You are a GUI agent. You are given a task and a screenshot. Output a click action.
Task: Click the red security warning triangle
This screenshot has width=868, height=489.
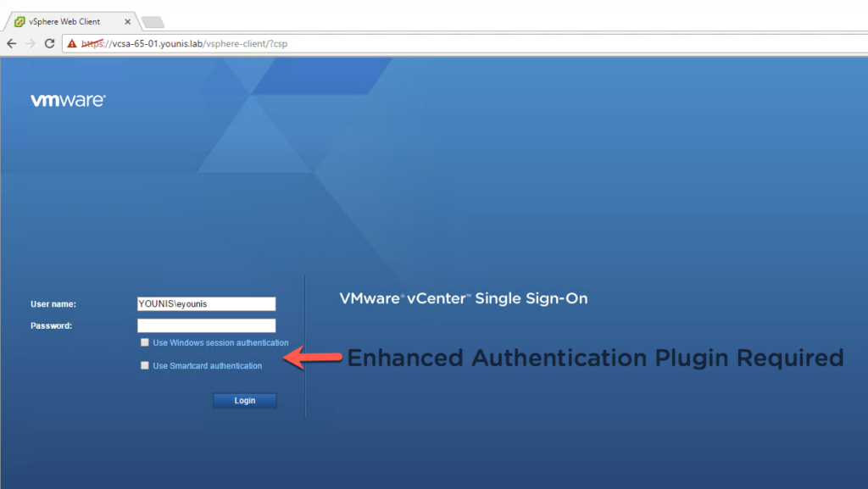pos(72,43)
